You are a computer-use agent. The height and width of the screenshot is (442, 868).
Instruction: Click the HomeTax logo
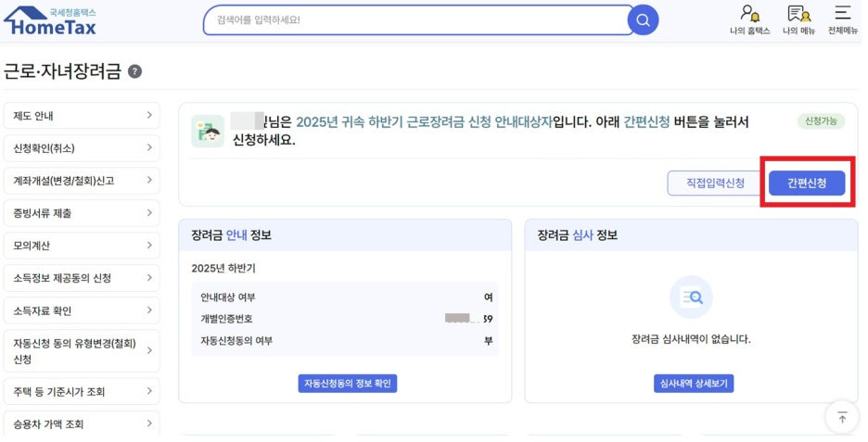(50, 21)
